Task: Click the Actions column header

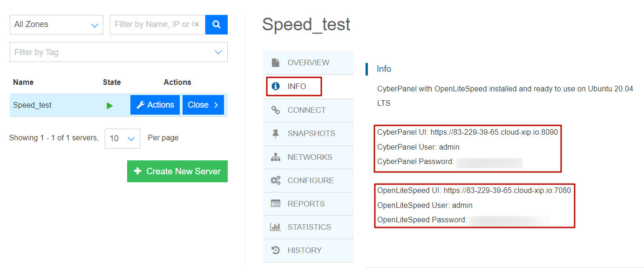Action: click(177, 82)
